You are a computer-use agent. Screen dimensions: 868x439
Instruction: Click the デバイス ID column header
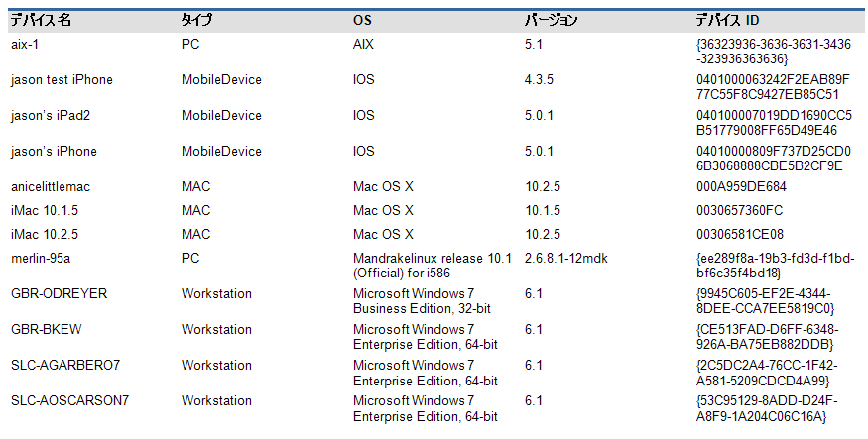[727, 21]
